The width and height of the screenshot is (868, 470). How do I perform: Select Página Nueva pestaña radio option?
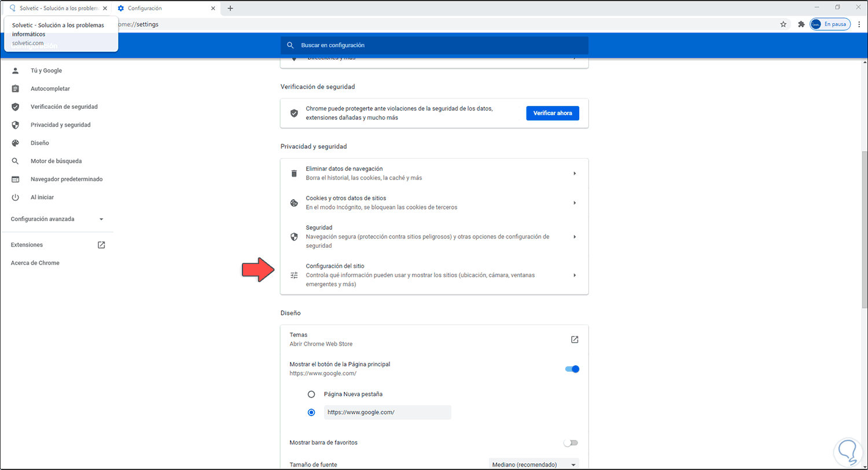point(311,394)
